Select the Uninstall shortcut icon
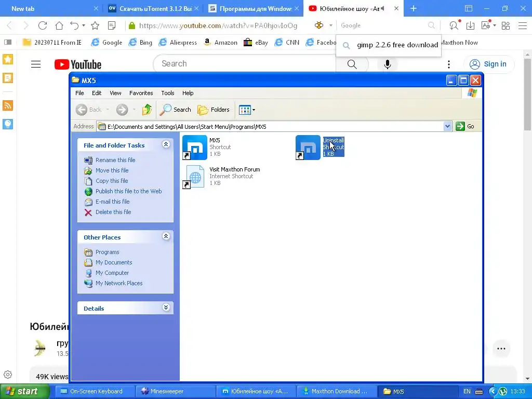532x399 pixels. [x=308, y=147]
